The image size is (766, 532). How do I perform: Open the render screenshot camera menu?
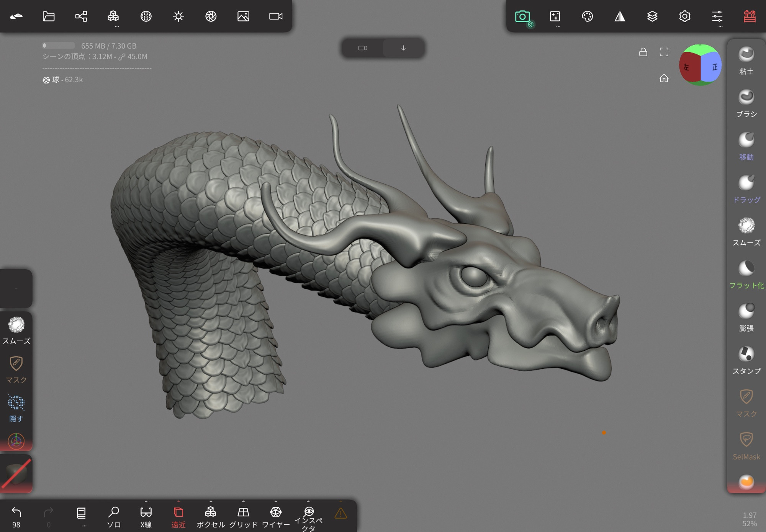pyautogui.click(x=522, y=16)
